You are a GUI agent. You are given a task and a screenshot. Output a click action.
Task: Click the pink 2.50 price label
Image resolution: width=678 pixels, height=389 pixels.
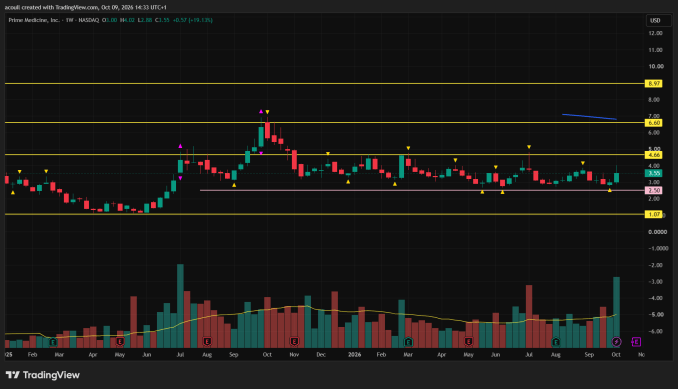(x=653, y=190)
